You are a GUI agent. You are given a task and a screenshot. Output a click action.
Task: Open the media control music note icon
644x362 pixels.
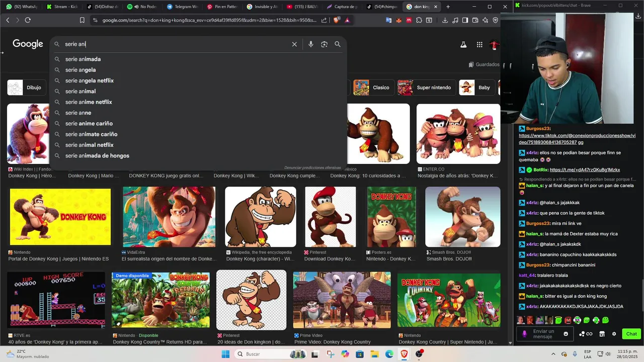(x=455, y=20)
